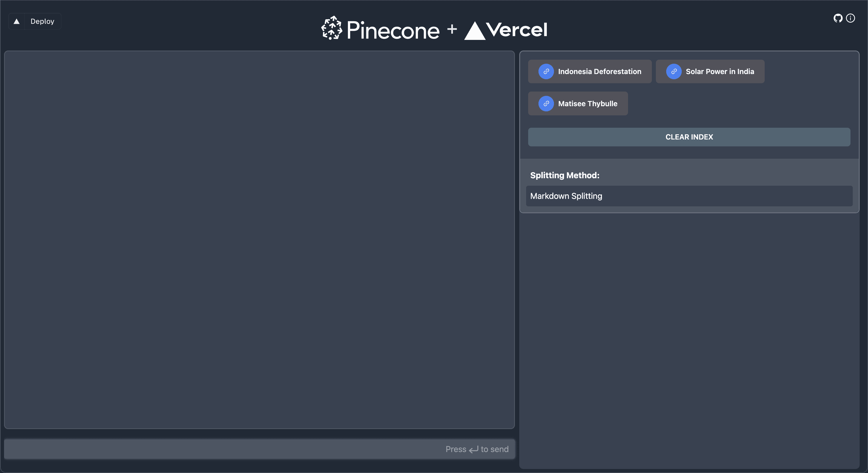Click the enter-key arrow icon in message bar
This screenshot has width=868, height=473.
pyautogui.click(x=473, y=449)
